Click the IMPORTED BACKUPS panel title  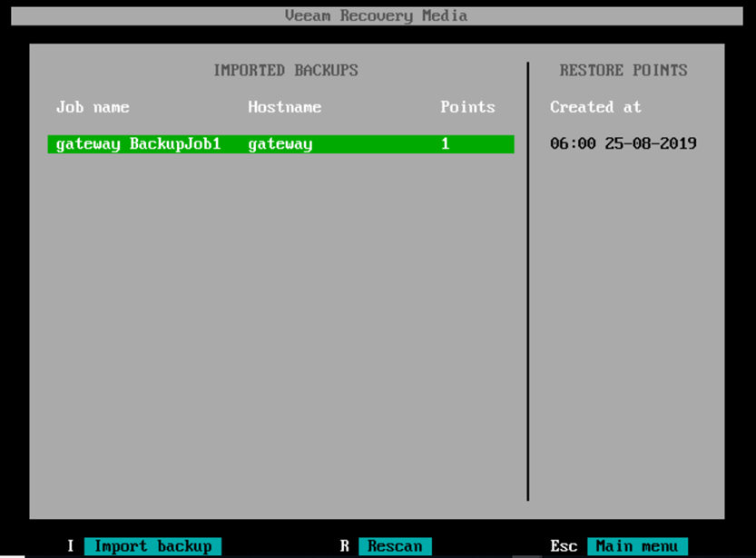(286, 70)
